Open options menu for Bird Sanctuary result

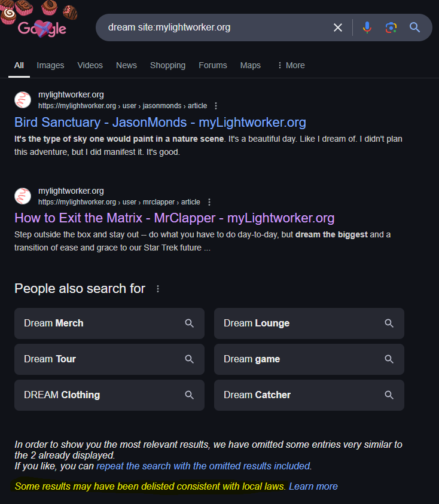(216, 106)
